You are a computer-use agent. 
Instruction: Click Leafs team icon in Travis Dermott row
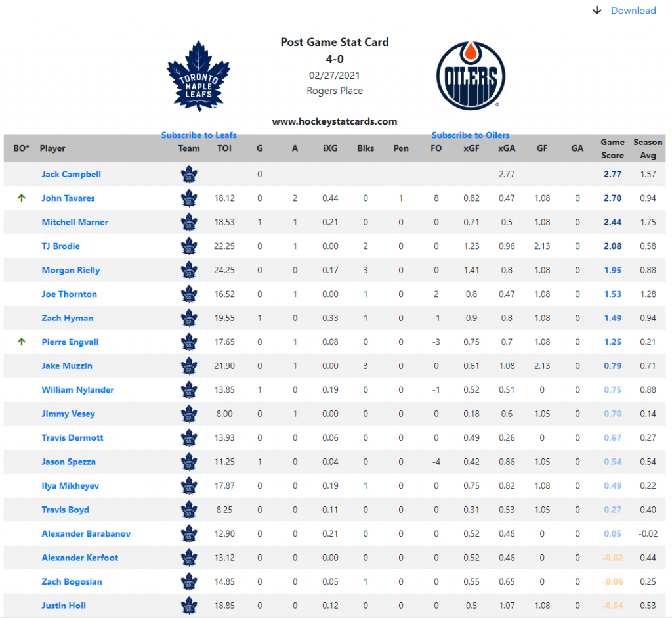point(189,438)
